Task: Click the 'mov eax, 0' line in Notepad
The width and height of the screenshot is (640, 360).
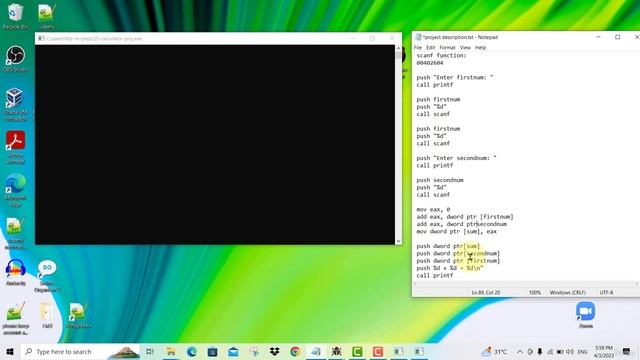Action: [x=433, y=209]
